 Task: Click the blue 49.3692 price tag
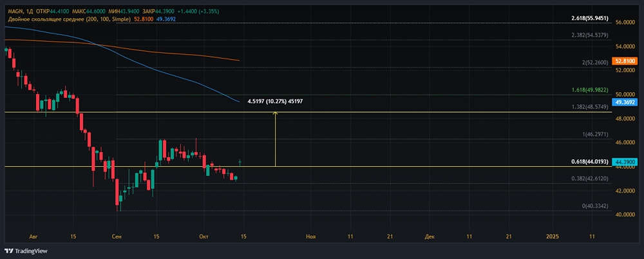[623, 102]
